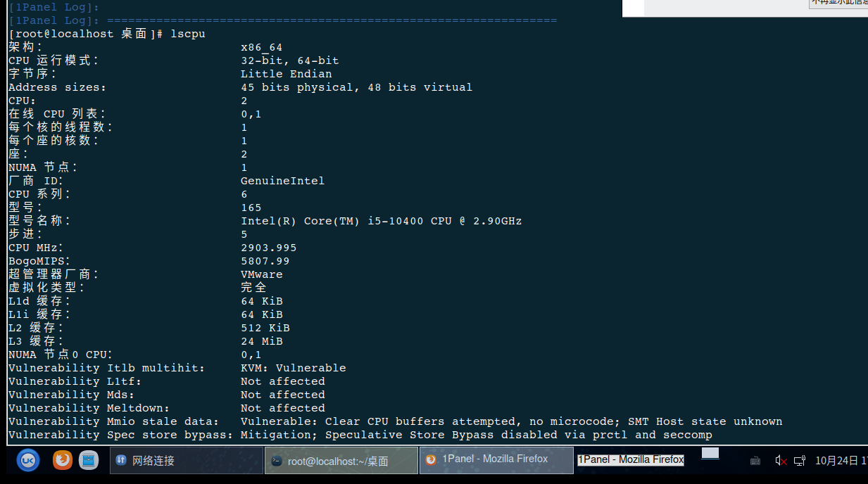Open the UKUI start menu
The width and height of the screenshot is (868, 484).
[x=28, y=461]
